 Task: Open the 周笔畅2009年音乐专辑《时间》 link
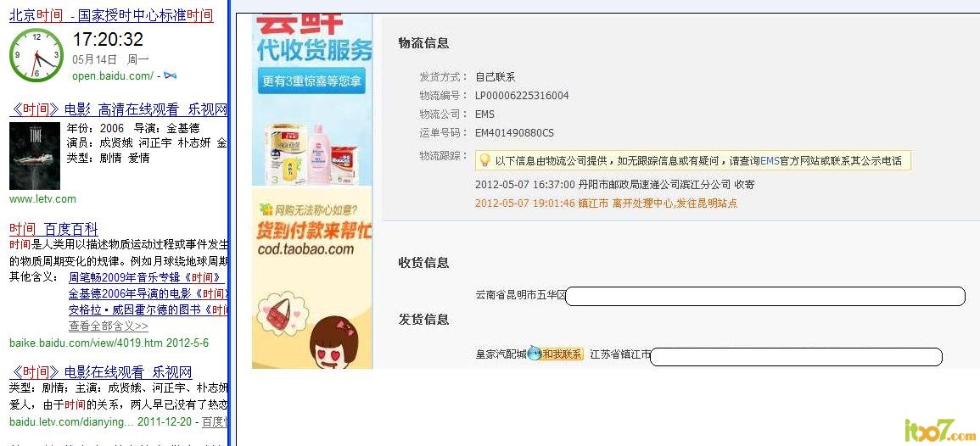147,277
